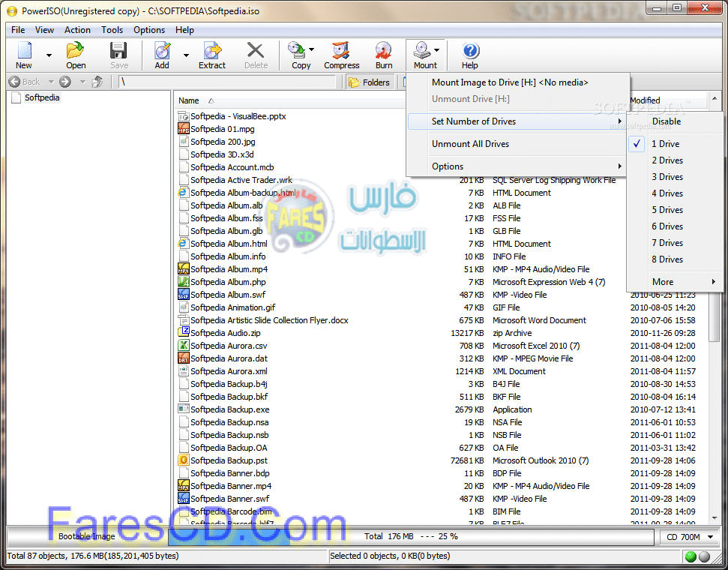Click the file list scroll down arrow

coord(714,517)
